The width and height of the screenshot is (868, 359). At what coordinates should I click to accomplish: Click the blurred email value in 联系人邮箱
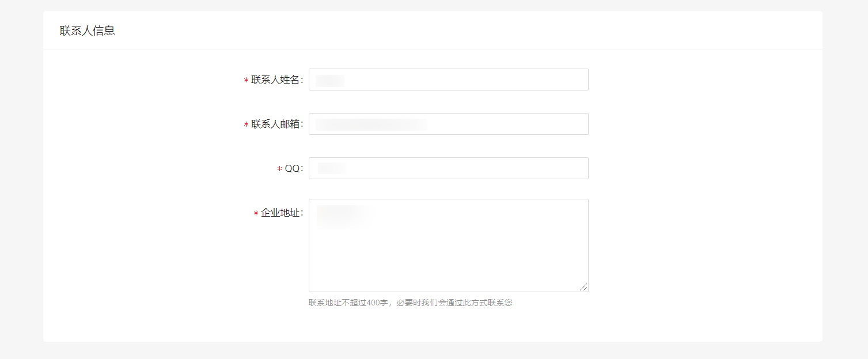coord(372,124)
